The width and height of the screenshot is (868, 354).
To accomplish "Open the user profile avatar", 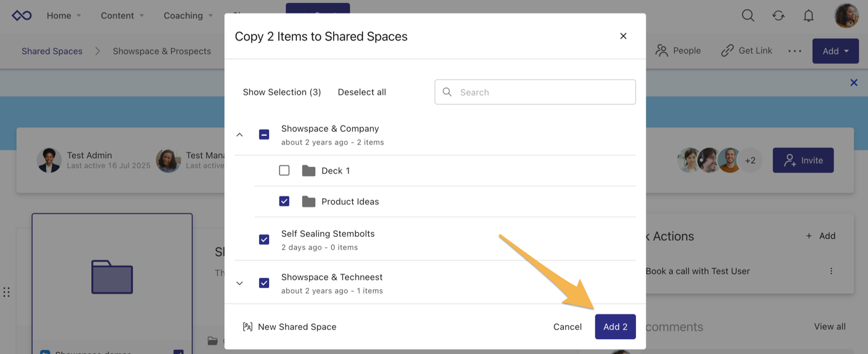I will pyautogui.click(x=846, y=16).
